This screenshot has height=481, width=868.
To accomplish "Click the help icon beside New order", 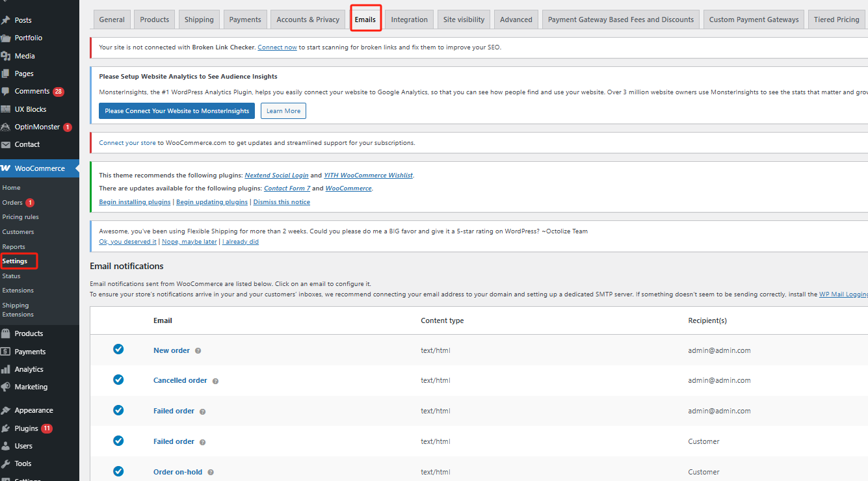I will pos(198,351).
